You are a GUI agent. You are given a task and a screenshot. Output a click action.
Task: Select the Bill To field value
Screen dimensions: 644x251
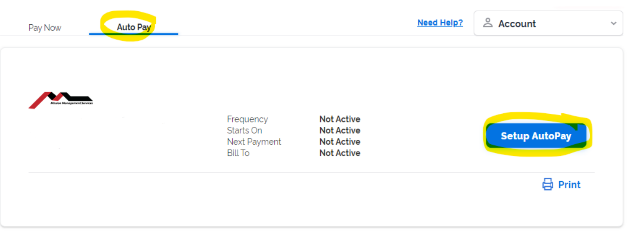(x=340, y=152)
